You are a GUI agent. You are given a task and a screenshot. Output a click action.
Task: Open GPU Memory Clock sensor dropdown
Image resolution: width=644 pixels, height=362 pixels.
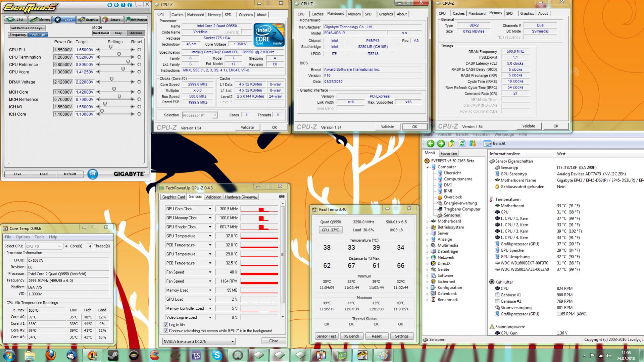(x=210, y=218)
